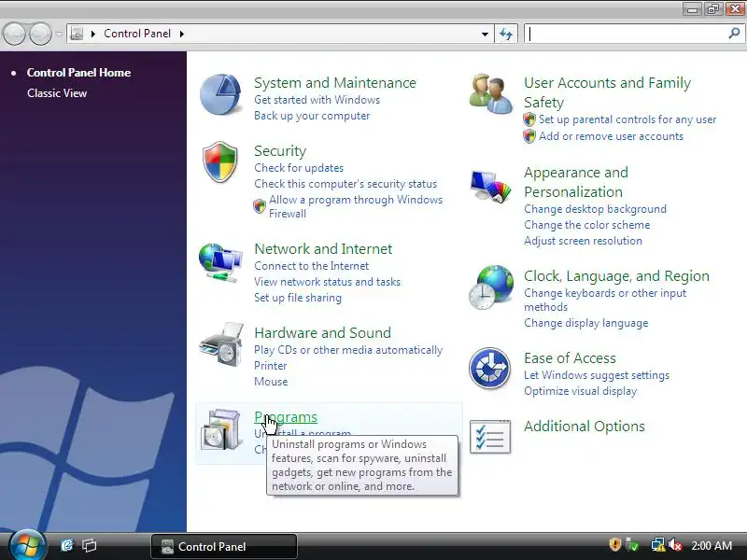Viewport: 747px width, 560px height.
Task: Click the Mouse link
Action: pos(271,382)
